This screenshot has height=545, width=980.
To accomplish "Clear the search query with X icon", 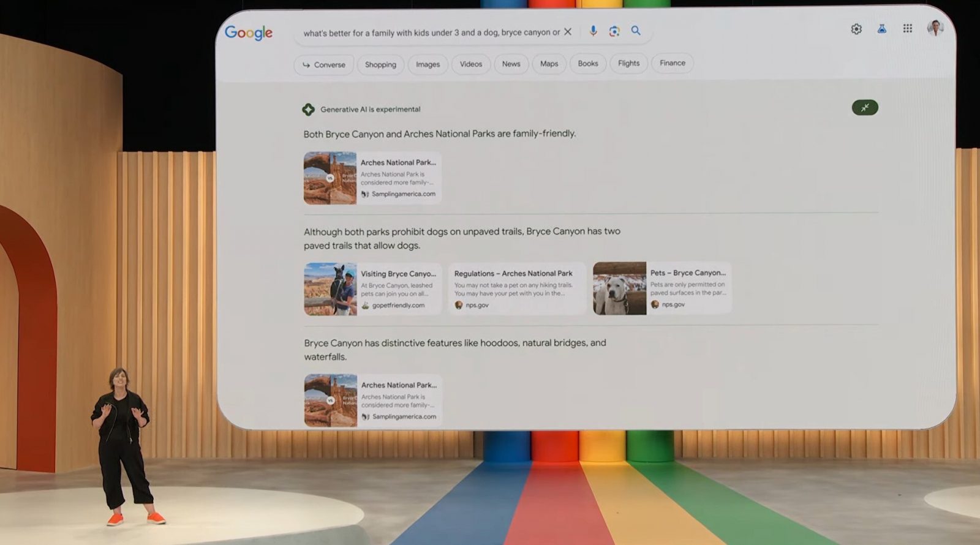I will 568,32.
